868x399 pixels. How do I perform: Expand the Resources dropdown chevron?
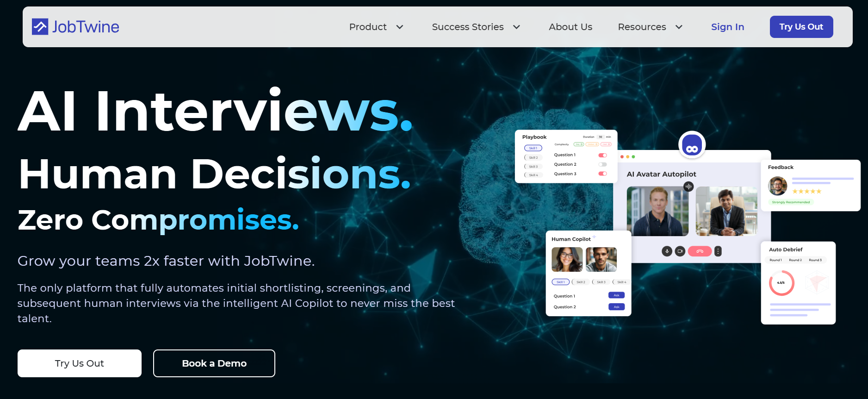point(679,27)
